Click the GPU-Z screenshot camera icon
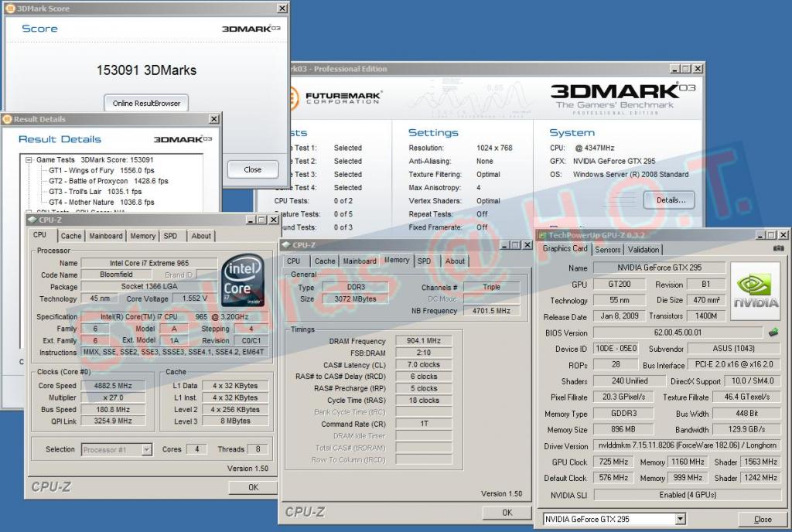Screen dimensions: 792x532 [778, 248]
